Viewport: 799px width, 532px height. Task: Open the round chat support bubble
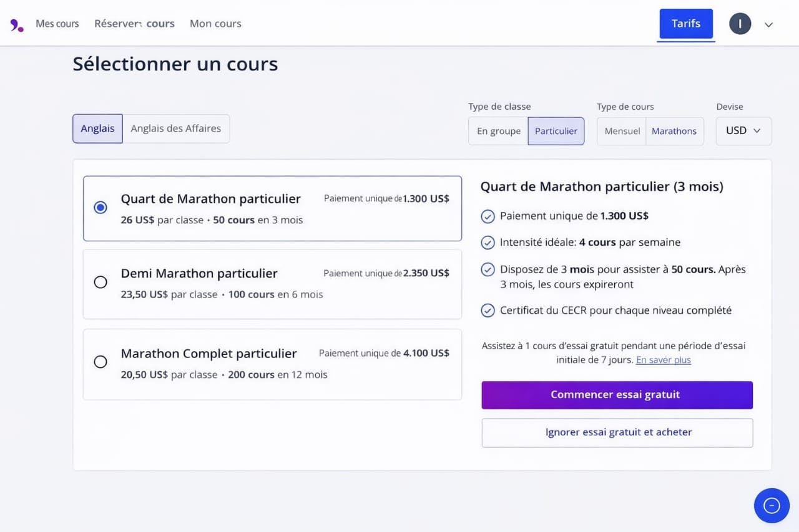[772, 505]
